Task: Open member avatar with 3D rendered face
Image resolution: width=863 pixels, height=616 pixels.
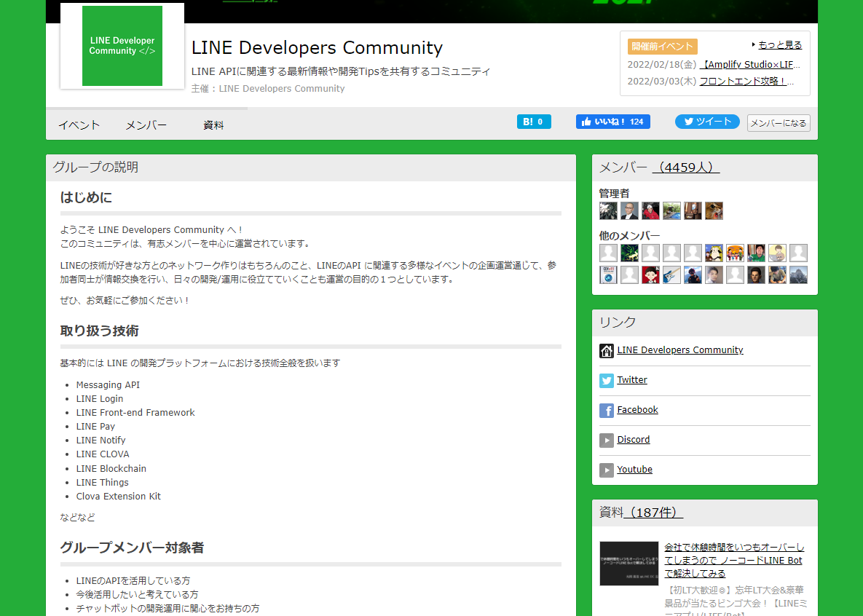Action: (x=756, y=275)
